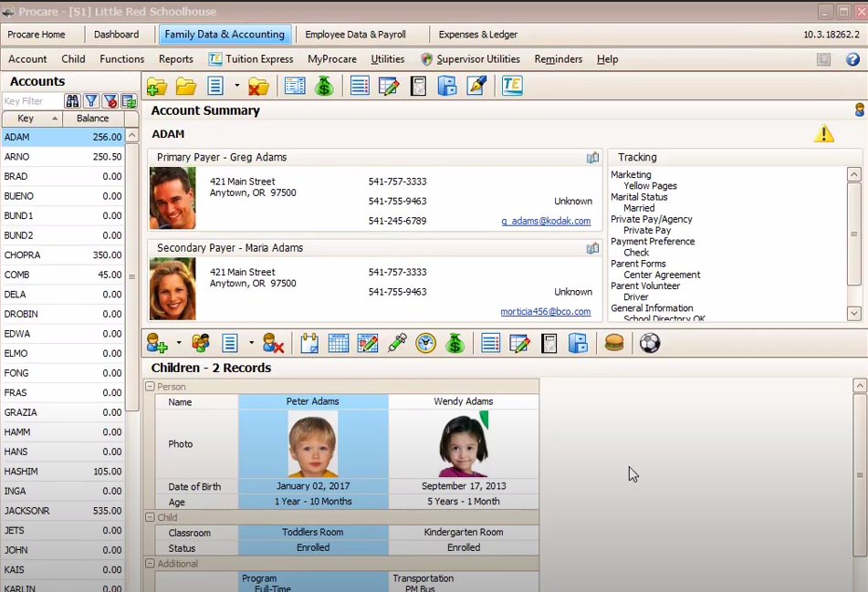The image size is (868, 592).
Task: Click the Primary Payer map icon
Action: [592, 158]
